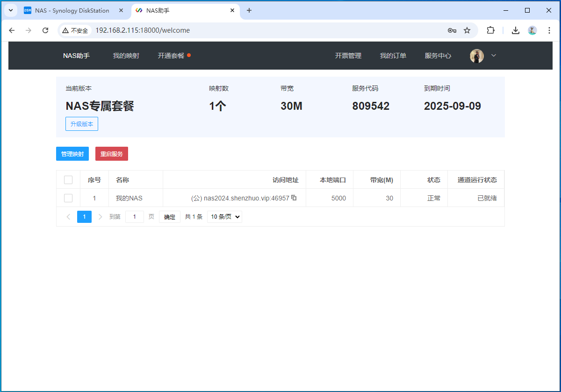The height and width of the screenshot is (392, 561).
Task: Click the user avatar in navigation bar
Action: pos(476,56)
